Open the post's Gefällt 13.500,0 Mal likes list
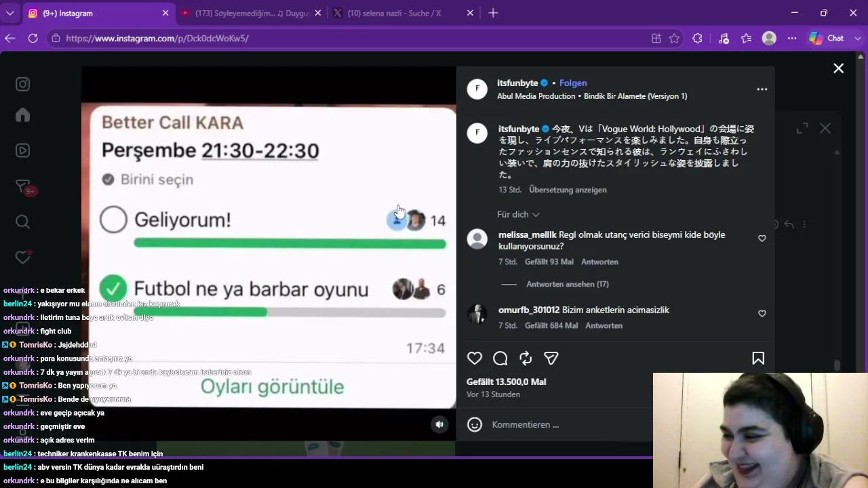Viewport: 868px width, 488px height. click(x=506, y=382)
